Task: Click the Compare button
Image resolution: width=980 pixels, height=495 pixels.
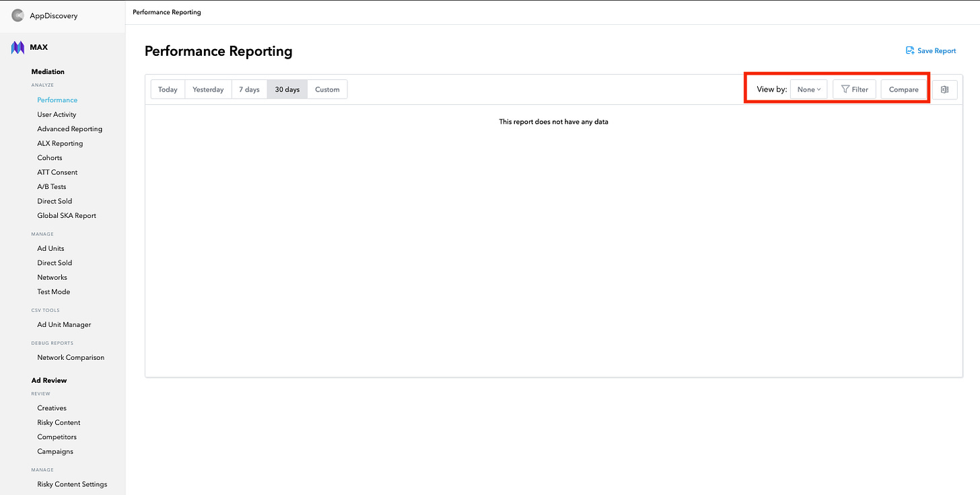Action: 904,89
